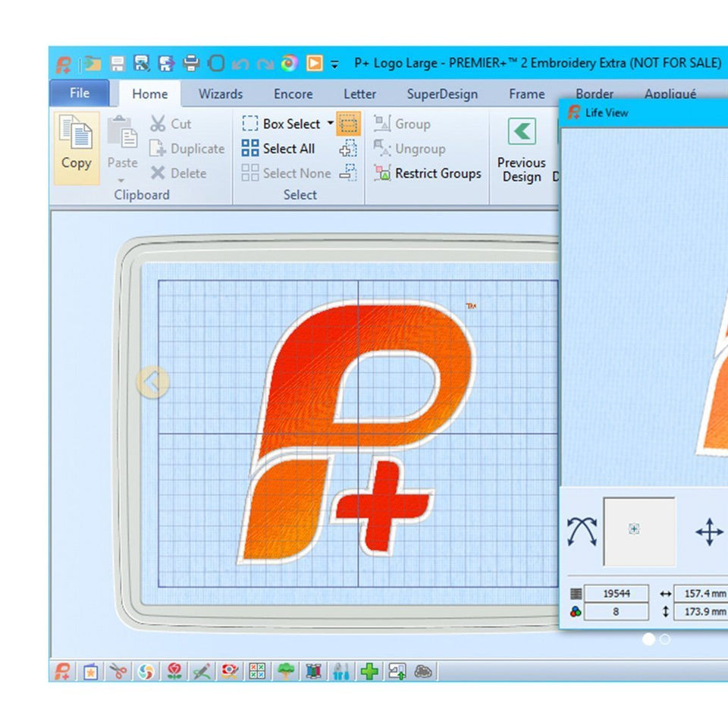Expand the Box Select dropdown arrow
This screenshot has width=728, height=728.
tap(330, 124)
